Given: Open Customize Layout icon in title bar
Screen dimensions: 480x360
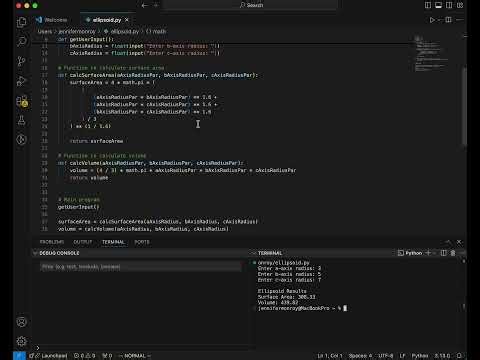Looking at the screenshot, I should coord(460,5).
